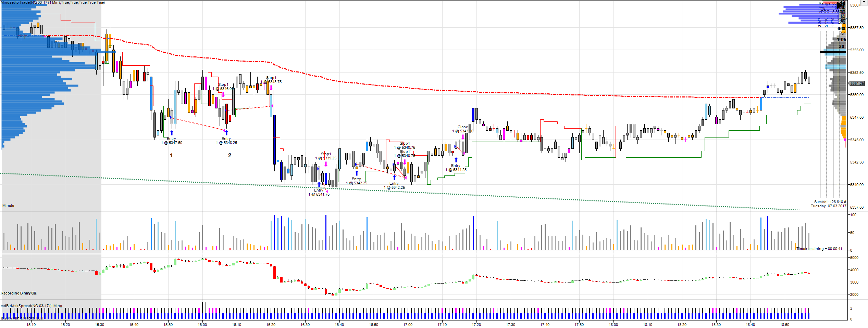Click the 15:30 time axis label
The image size is (868, 328).
tap(100, 325)
